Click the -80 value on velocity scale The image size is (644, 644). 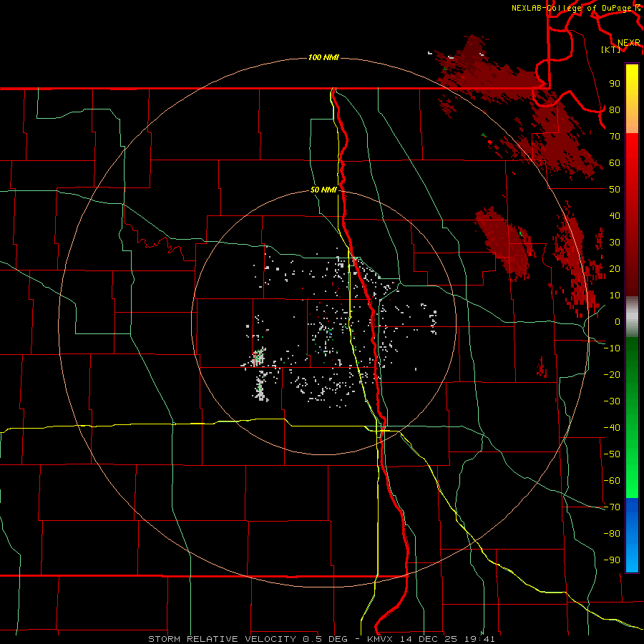point(612,534)
